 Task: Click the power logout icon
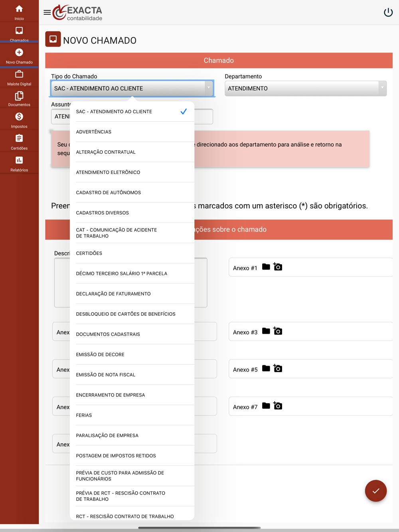click(x=388, y=12)
